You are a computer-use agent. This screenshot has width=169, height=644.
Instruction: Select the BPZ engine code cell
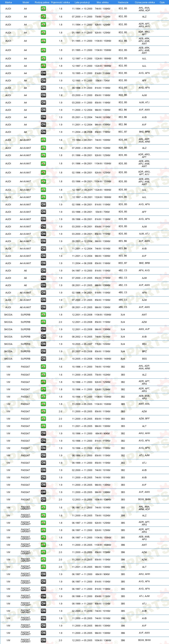[x=144, y=351]
